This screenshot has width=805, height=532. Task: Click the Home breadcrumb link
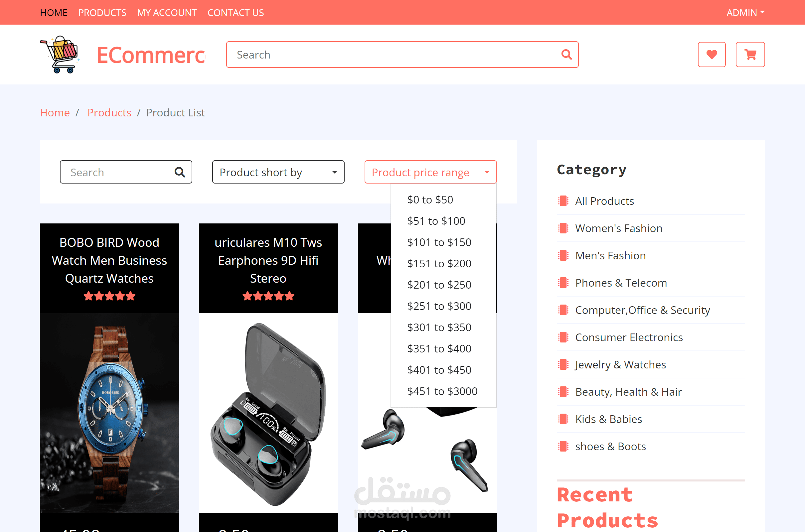click(55, 113)
